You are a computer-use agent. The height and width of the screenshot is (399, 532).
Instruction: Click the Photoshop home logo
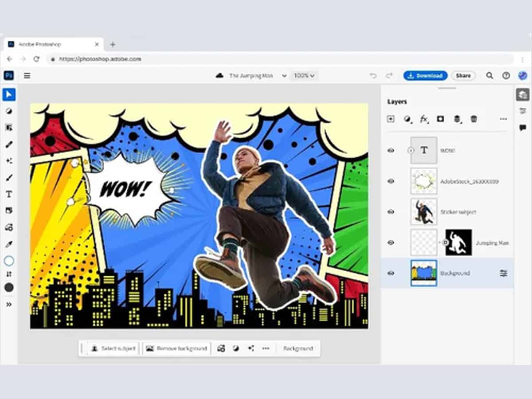[x=8, y=75]
